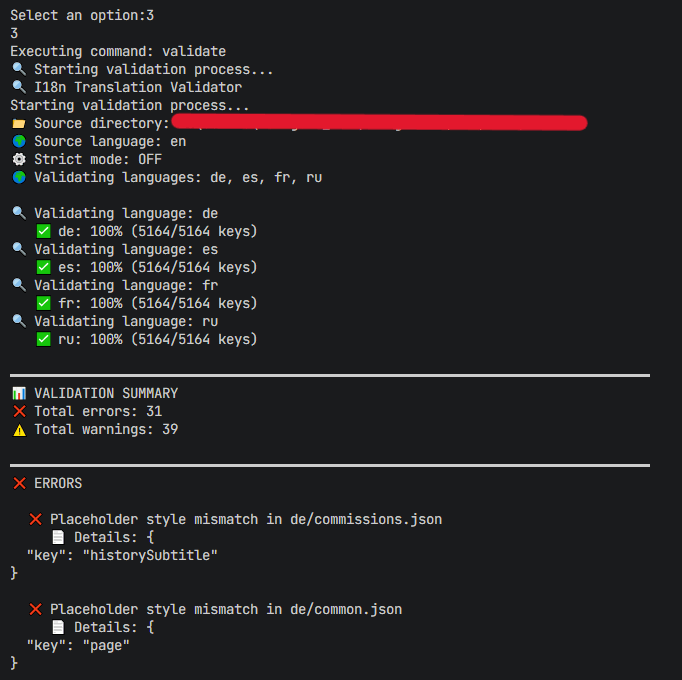
Task: Click the magnifier icon beside 'Starting validation process'
Action: tap(19, 69)
